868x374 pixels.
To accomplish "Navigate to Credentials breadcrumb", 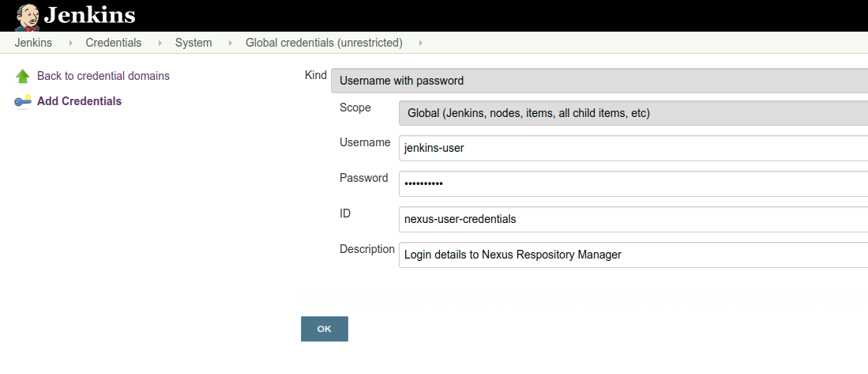I will tap(114, 43).
